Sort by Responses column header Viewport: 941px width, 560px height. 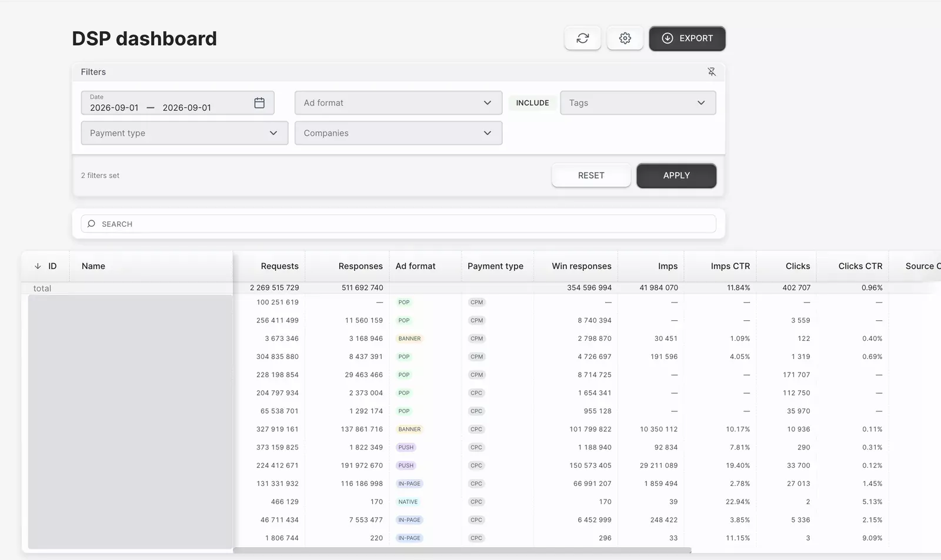[x=361, y=266]
